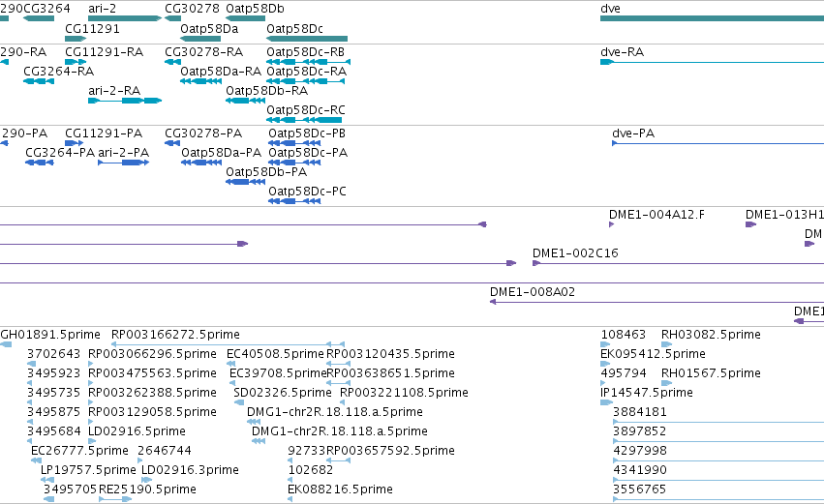Select the CG3264-PA protein
Screen dimensions: 824x504
[x=60, y=153]
